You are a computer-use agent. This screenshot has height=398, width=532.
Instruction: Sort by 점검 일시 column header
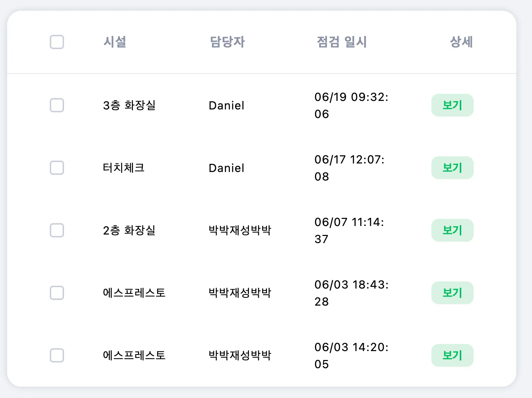(x=342, y=42)
